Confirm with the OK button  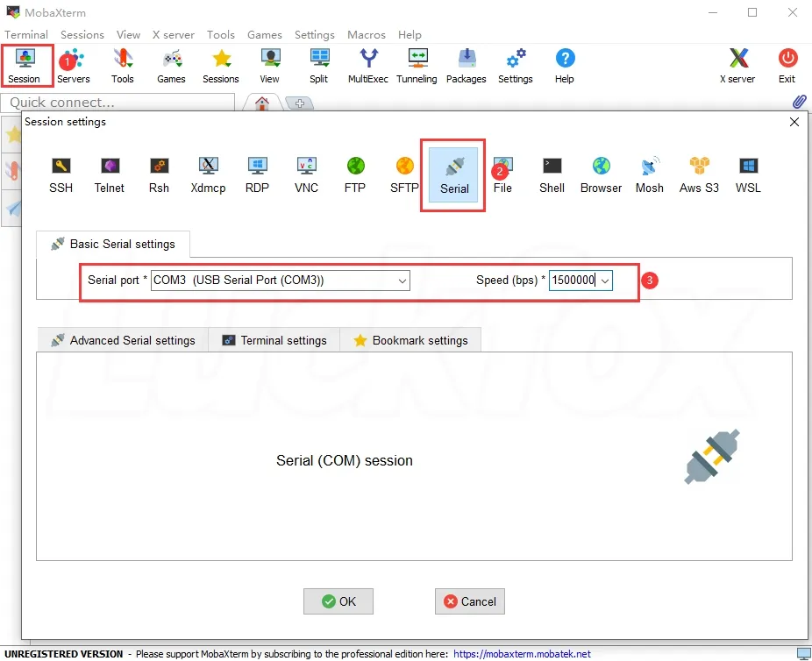pyautogui.click(x=338, y=601)
